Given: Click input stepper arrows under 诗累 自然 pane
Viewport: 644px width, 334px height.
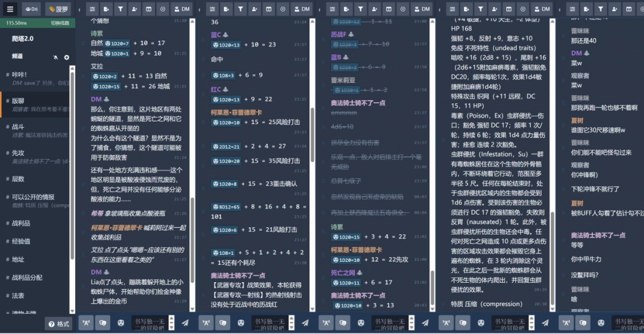Looking at the screenshot, I should click(x=171, y=323).
